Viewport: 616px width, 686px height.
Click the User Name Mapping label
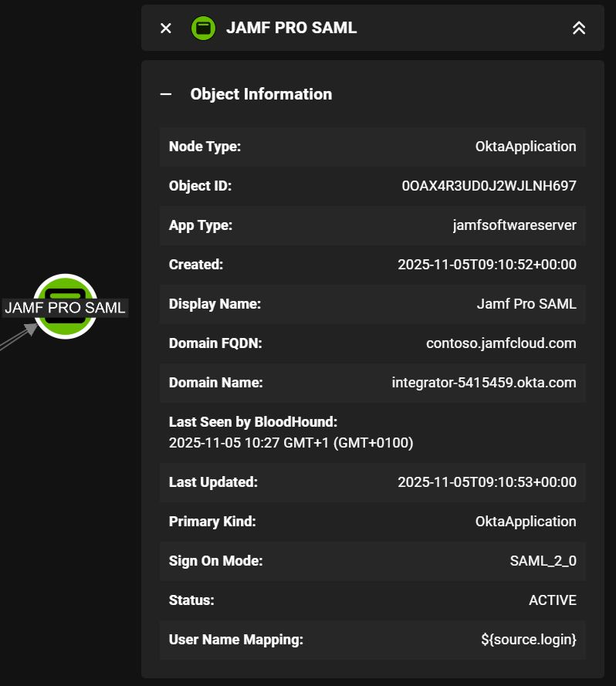click(x=236, y=640)
